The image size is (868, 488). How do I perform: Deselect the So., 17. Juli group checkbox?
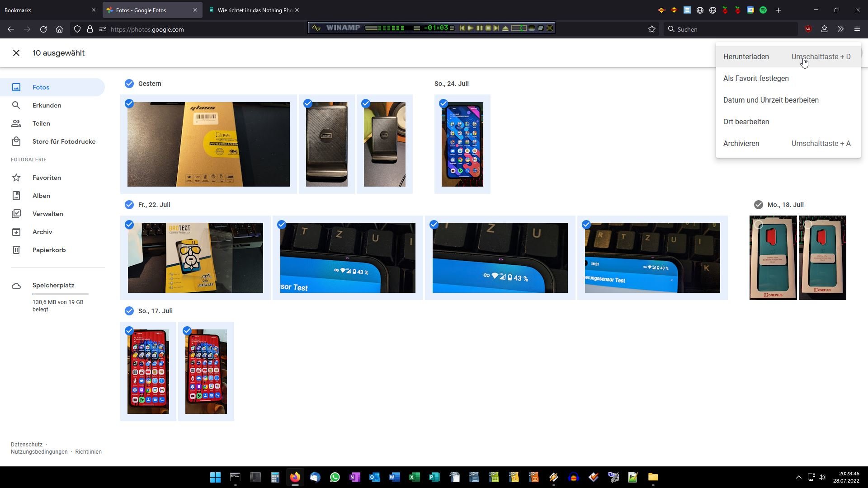[x=129, y=311]
